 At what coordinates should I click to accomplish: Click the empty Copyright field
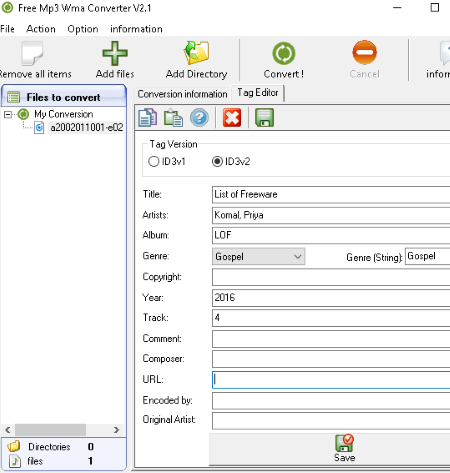(331, 277)
